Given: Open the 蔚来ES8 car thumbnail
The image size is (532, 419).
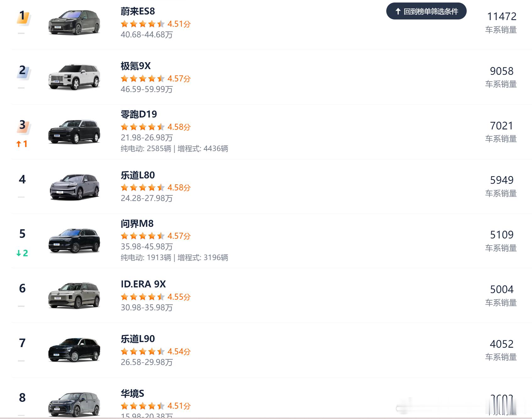Looking at the screenshot, I should [74, 22].
